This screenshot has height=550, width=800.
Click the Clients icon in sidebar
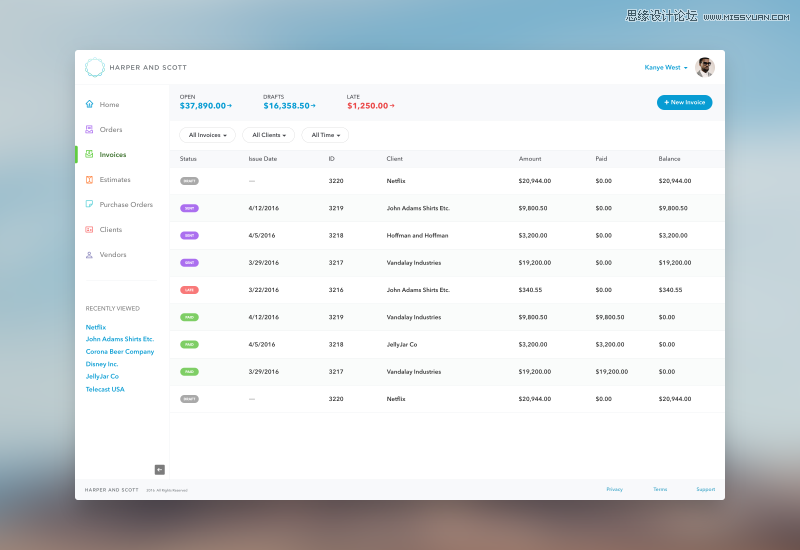pos(89,230)
